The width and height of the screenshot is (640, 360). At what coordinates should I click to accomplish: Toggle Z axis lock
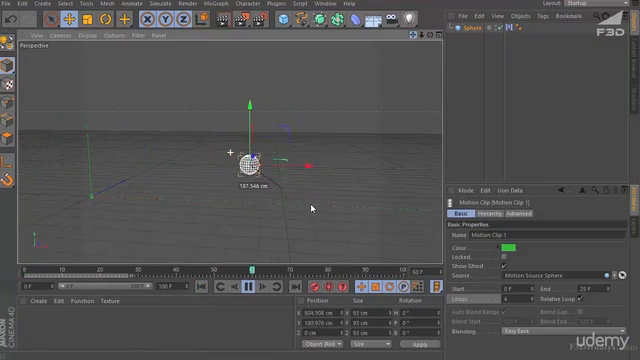point(183,19)
